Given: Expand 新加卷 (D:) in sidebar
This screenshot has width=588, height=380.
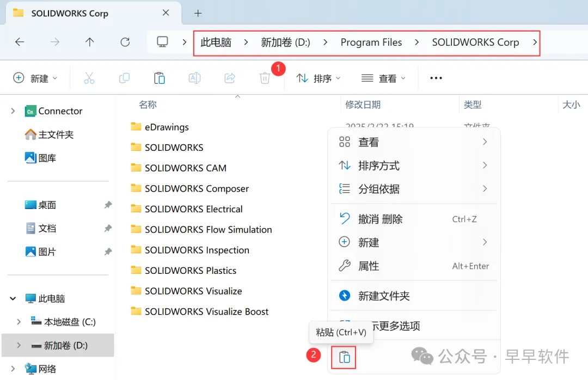Looking at the screenshot, I should (x=19, y=345).
